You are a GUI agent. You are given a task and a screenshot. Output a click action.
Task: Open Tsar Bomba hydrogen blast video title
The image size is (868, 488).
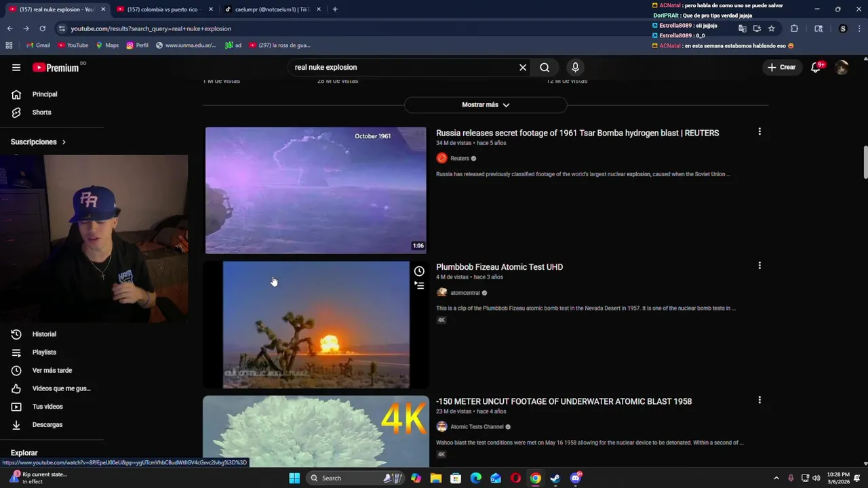[x=577, y=133]
